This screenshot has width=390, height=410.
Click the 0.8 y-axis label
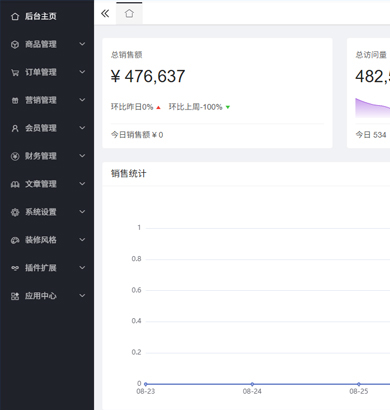tap(136, 259)
